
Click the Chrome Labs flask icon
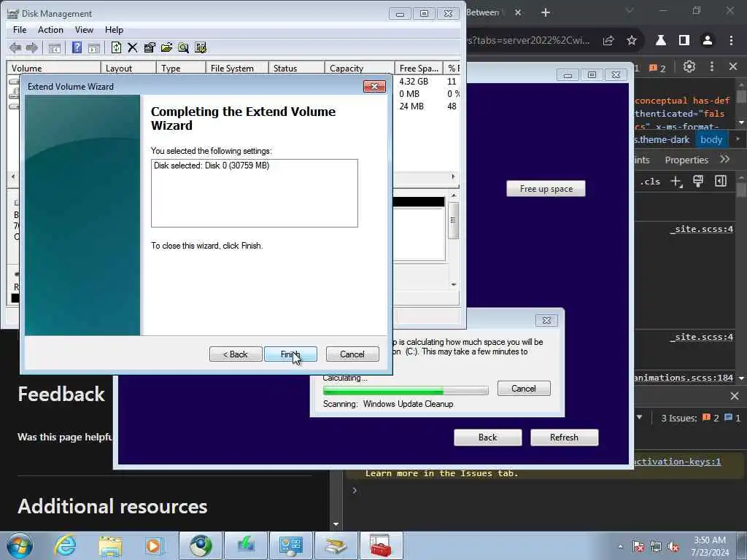click(x=661, y=41)
